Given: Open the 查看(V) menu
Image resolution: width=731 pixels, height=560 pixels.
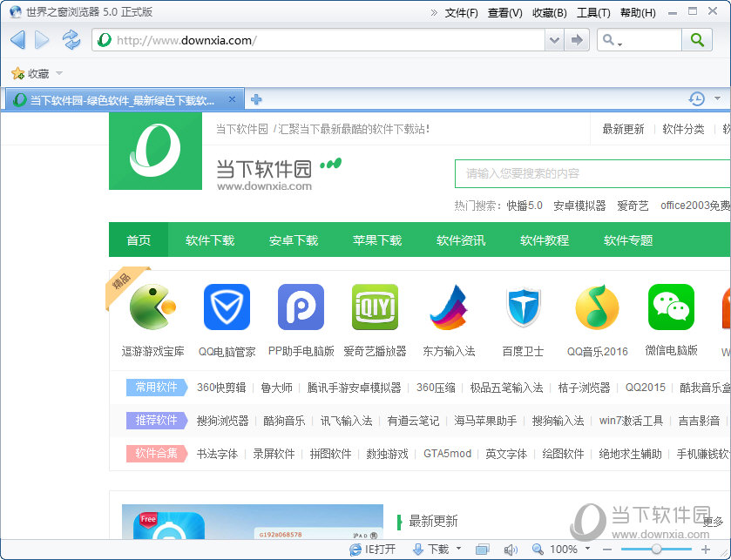Looking at the screenshot, I should click(x=504, y=12).
